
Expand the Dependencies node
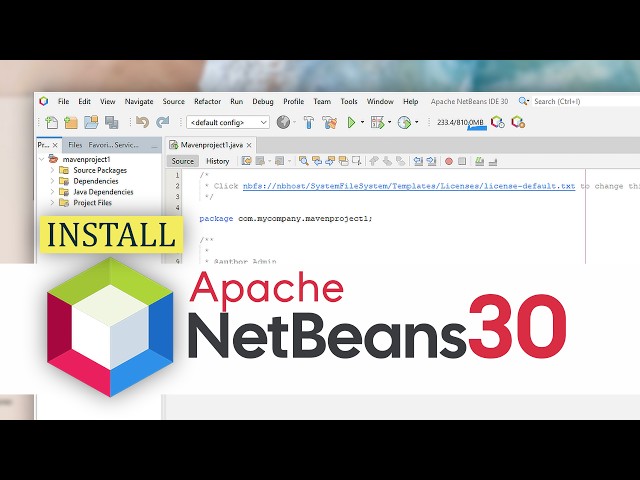(52, 181)
